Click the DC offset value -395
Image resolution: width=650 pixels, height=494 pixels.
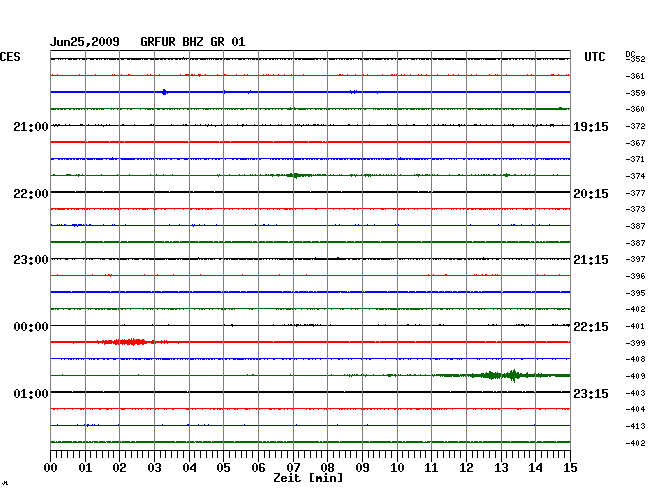pyautogui.click(x=635, y=293)
